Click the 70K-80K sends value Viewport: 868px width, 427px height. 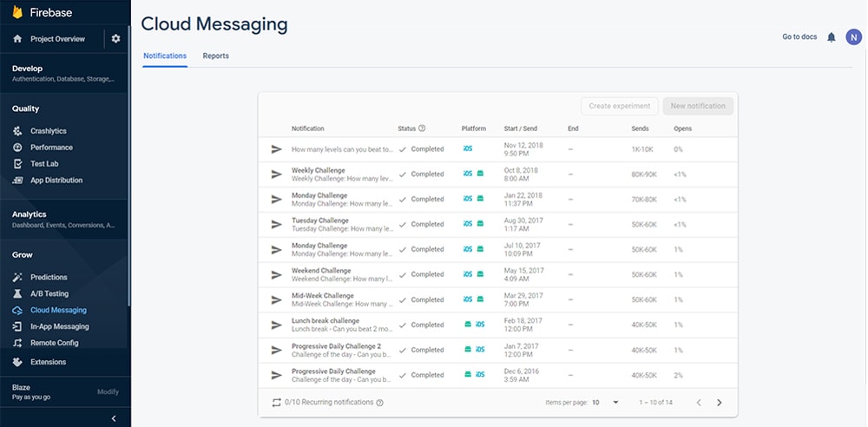(644, 200)
